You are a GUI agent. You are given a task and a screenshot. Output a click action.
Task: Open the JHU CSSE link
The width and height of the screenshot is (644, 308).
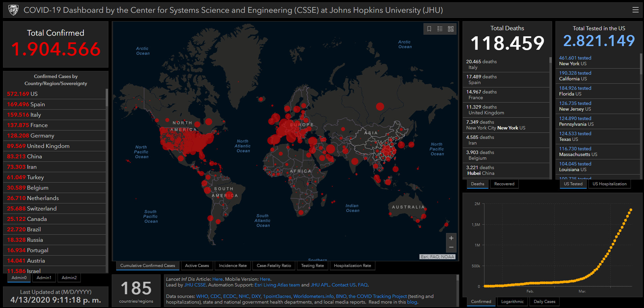pyautogui.click(x=195, y=285)
